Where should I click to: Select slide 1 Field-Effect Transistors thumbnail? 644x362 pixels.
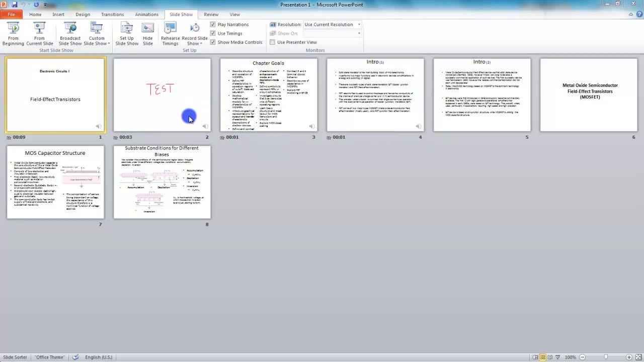click(x=55, y=95)
